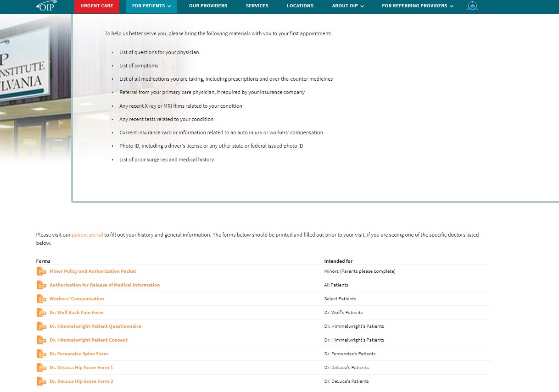Click the 'Select Patients' cell

(340, 299)
